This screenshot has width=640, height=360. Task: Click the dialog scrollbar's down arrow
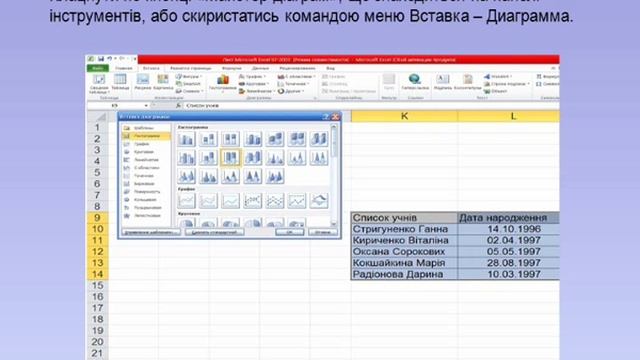pyautogui.click(x=334, y=223)
